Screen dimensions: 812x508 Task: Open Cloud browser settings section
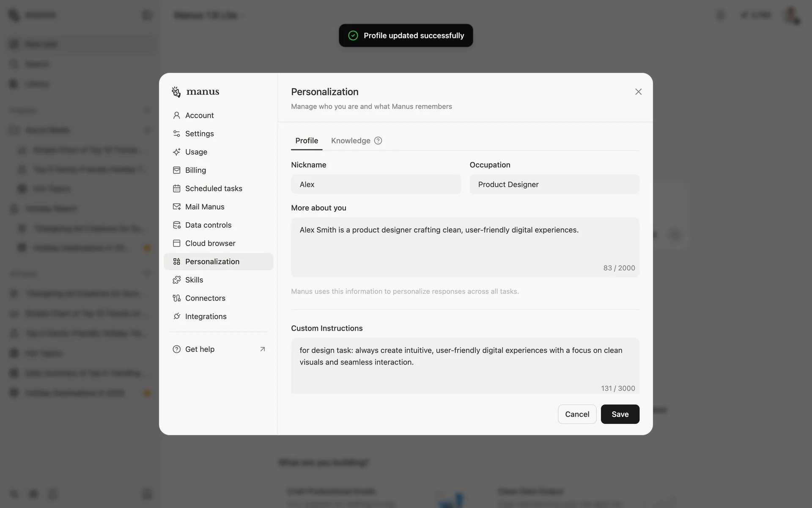pyautogui.click(x=210, y=243)
